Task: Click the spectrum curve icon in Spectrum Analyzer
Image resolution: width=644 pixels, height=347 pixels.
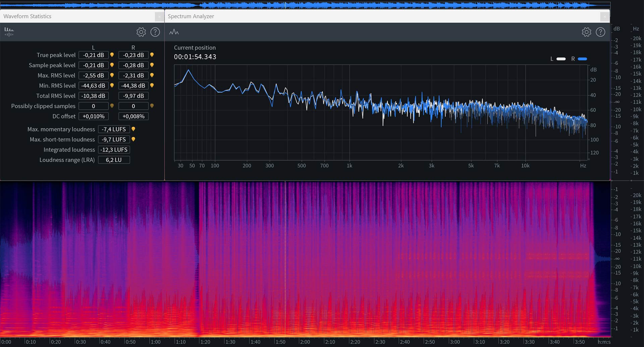Action: pos(174,32)
